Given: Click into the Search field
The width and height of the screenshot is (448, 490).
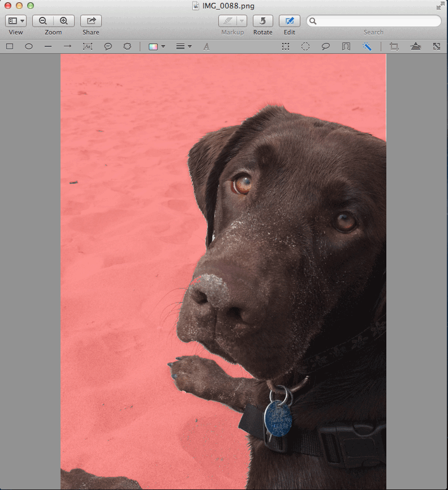Looking at the screenshot, I should pyautogui.click(x=374, y=21).
